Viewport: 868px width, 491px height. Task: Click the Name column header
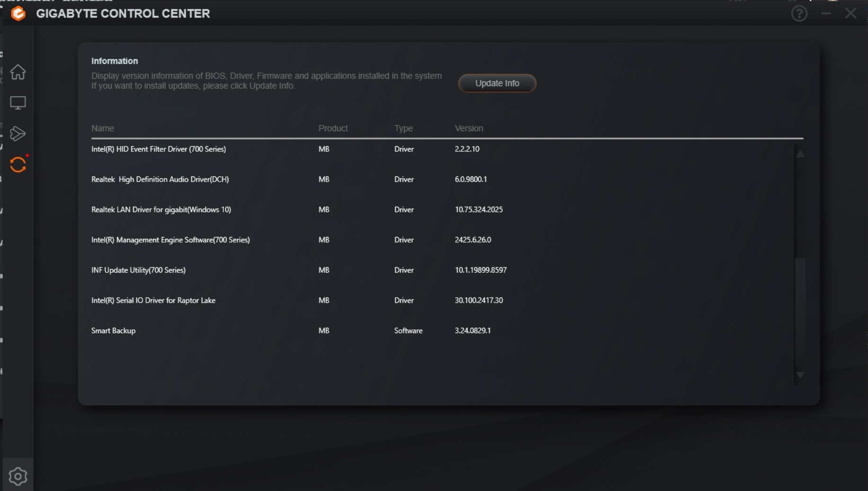pyautogui.click(x=103, y=128)
